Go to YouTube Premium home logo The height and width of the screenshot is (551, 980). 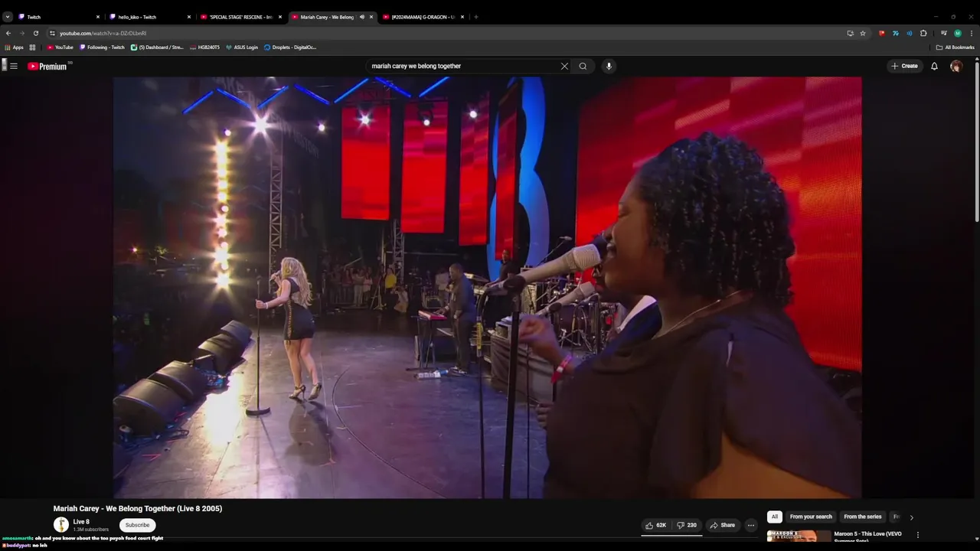(x=47, y=67)
